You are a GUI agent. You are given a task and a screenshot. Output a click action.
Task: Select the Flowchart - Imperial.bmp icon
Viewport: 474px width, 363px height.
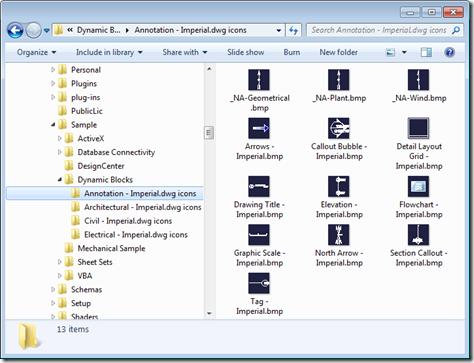point(418,187)
